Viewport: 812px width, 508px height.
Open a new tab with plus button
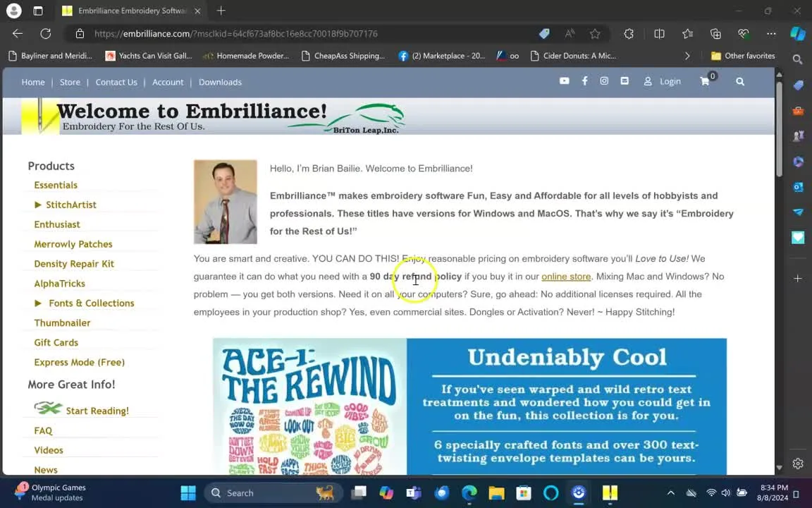click(x=221, y=11)
